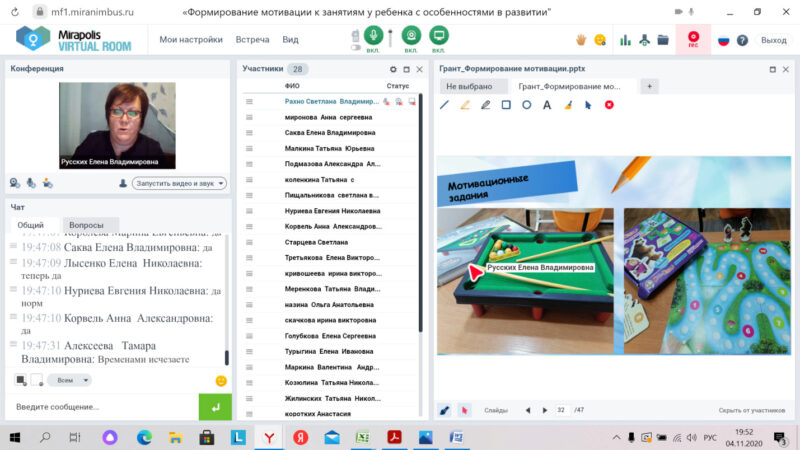Click the Статус column header

(397, 86)
